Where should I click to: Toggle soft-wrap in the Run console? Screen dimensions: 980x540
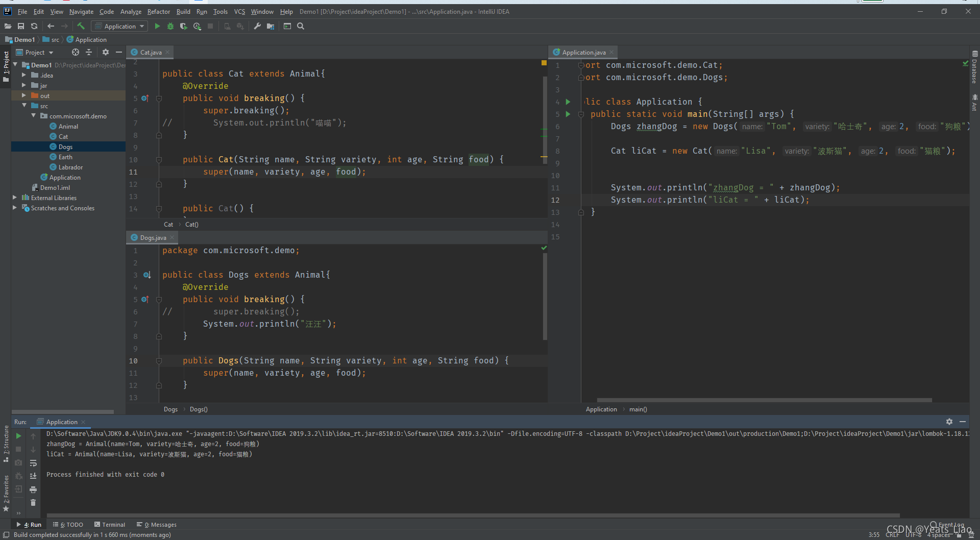coord(33,463)
